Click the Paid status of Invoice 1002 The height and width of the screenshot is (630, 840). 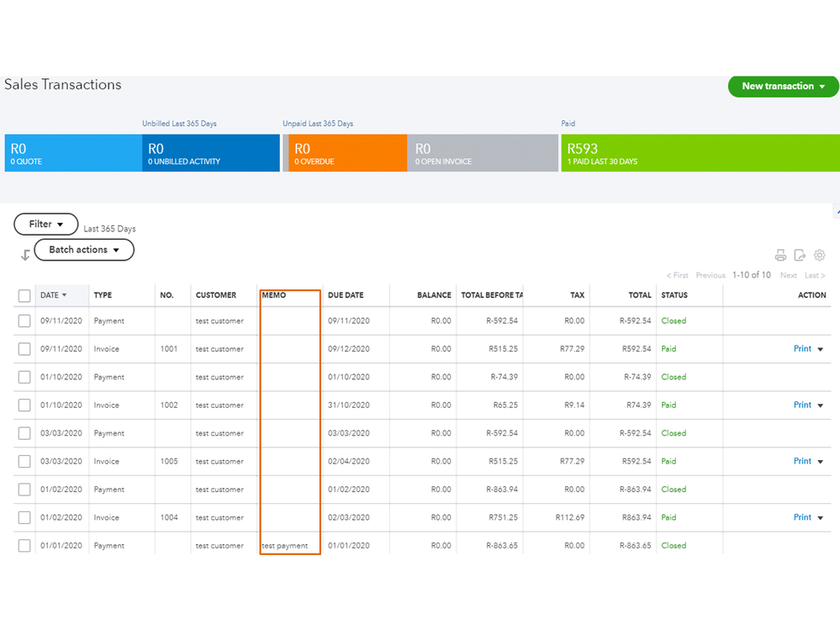[x=668, y=405]
